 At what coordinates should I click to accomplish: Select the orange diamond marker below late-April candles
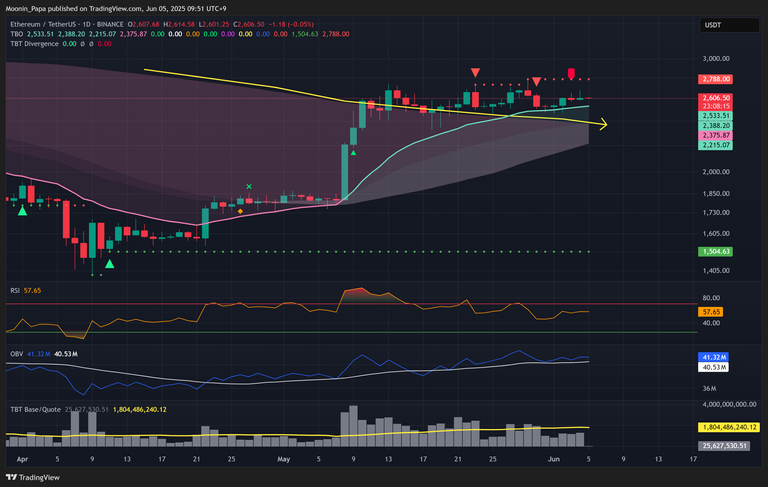click(240, 211)
